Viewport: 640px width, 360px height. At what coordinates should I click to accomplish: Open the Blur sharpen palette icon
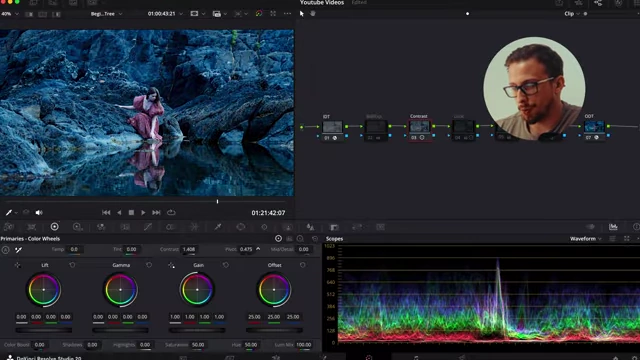pos(311,227)
